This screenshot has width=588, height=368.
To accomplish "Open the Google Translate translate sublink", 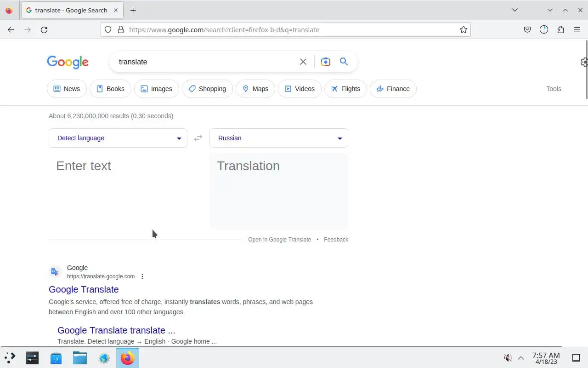I will [x=116, y=330].
